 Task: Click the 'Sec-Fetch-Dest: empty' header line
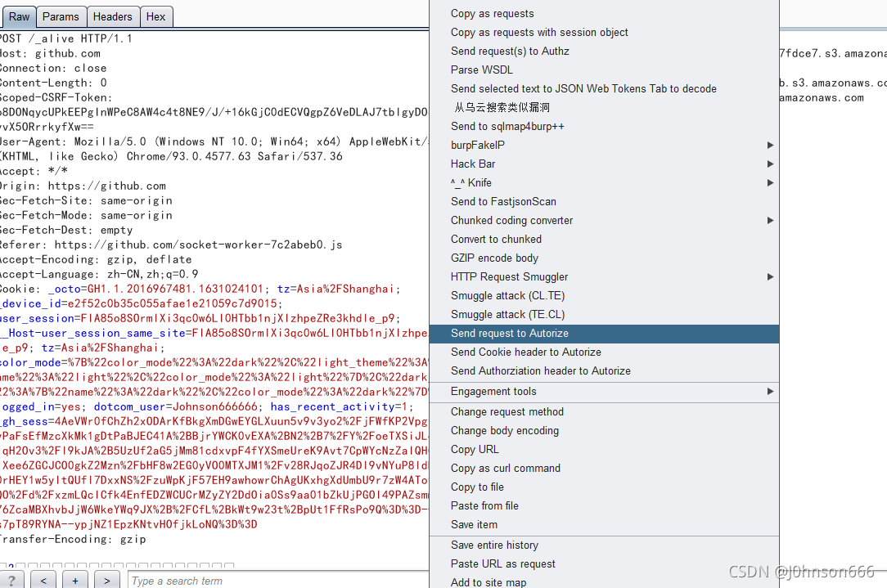click(x=66, y=230)
